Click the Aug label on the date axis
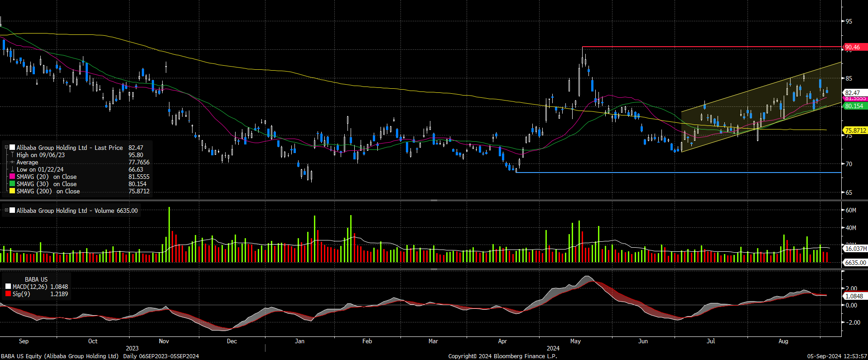The image size is (868, 360). 783,341
